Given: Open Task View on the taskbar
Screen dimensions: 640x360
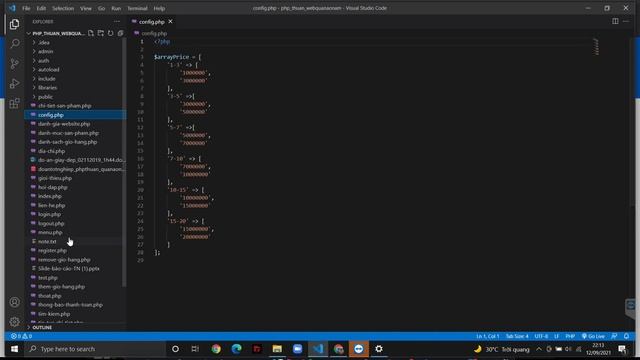Looking at the screenshot, I should point(195,349).
